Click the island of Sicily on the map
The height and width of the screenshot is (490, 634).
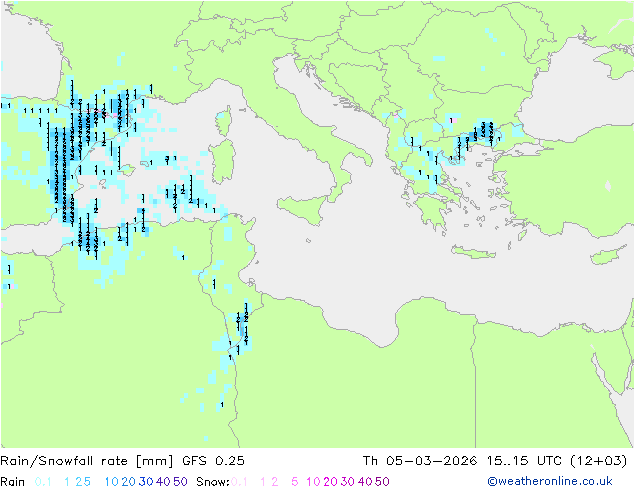pos(304,209)
